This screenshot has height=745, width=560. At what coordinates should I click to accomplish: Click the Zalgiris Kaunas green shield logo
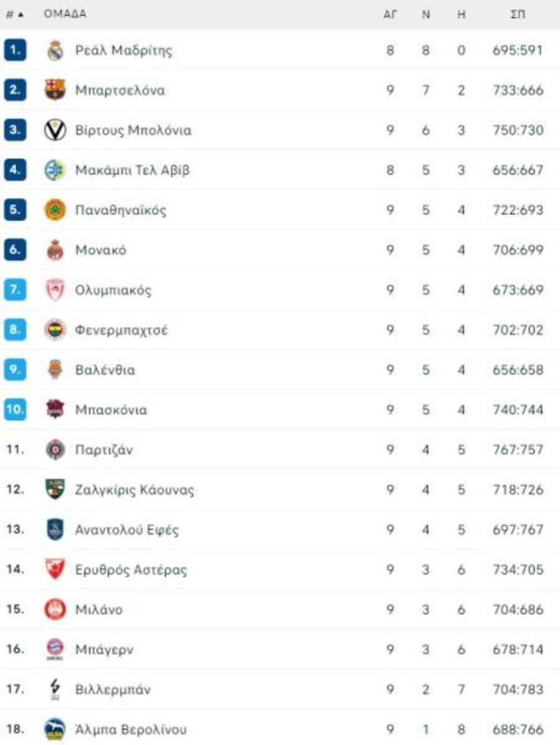[x=55, y=489]
